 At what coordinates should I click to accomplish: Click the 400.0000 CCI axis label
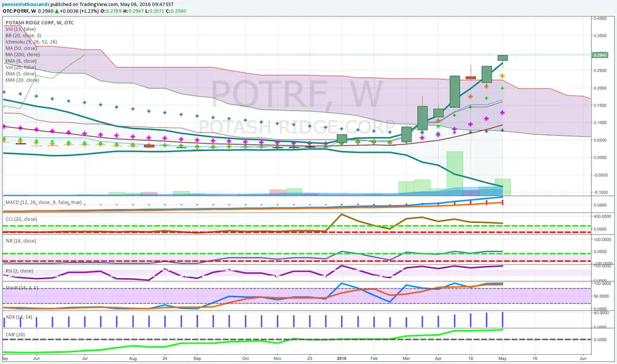[x=602, y=216]
